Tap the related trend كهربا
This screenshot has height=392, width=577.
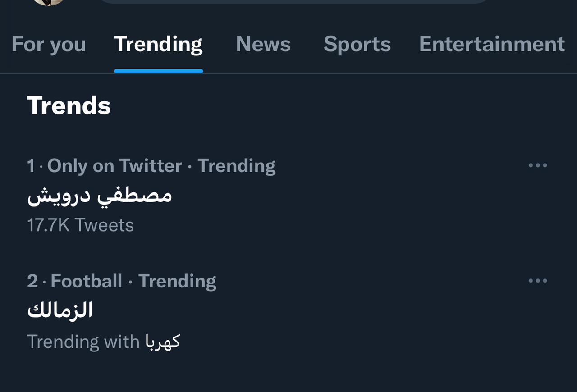[x=163, y=341]
